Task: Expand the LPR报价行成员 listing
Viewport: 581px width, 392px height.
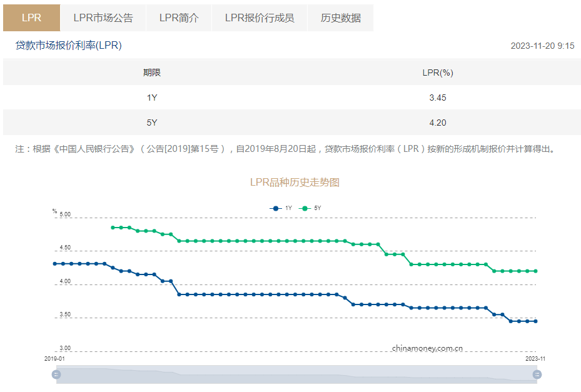Action: [260, 18]
